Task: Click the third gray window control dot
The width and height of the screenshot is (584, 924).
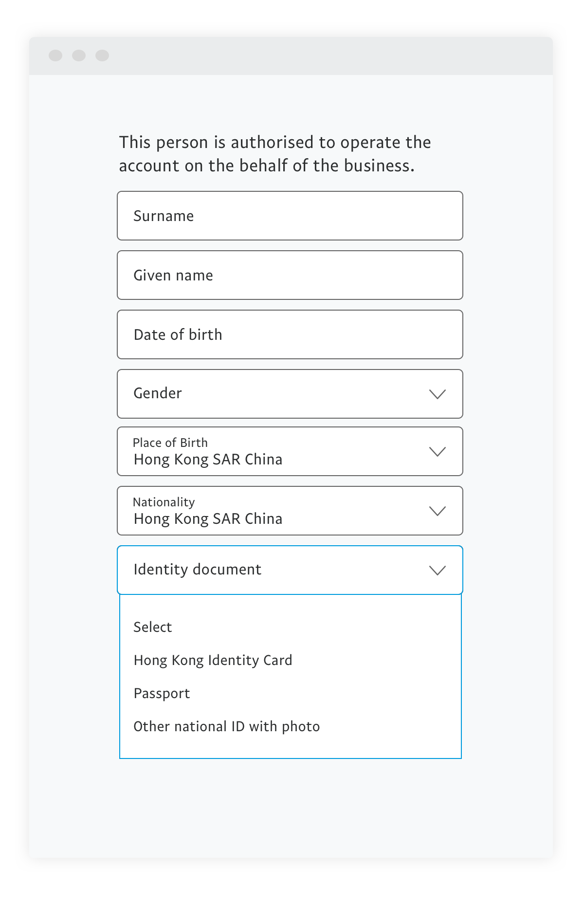Action: pyautogui.click(x=102, y=55)
